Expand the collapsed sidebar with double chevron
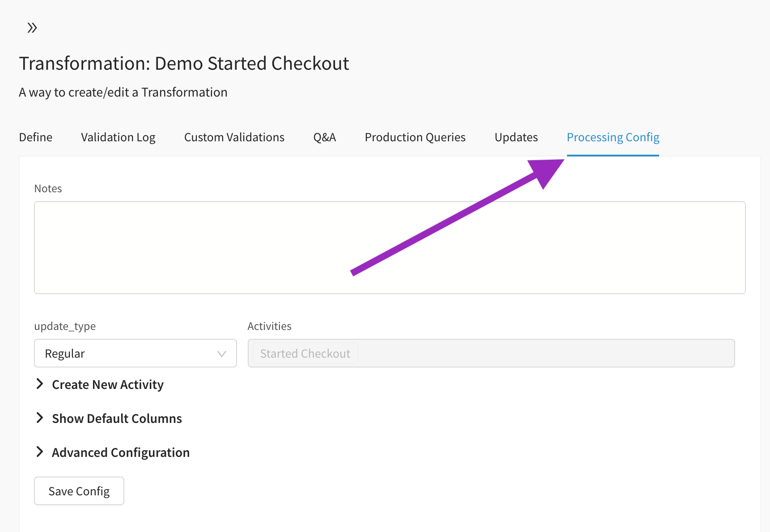 pos(32,28)
